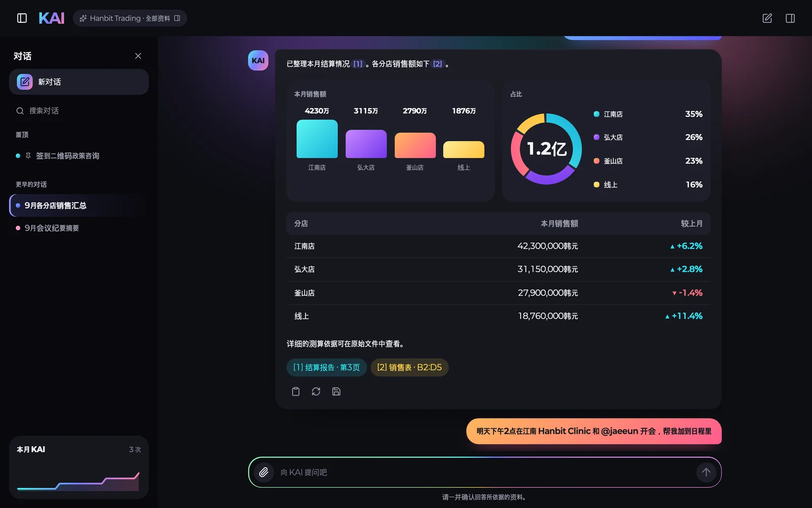Viewport: 812px width, 508px height.
Task: Click the cyan 江南店 bar in the chart
Action: click(317, 139)
